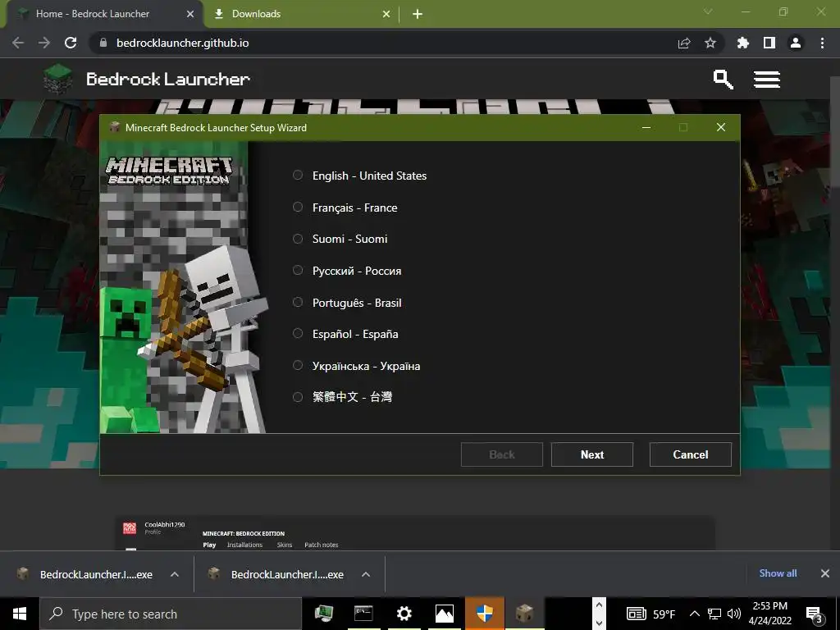The width and height of the screenshot is (840, 630).
Task: Cancel the Bedrock Launcher setup
Action: coord(691,454)
